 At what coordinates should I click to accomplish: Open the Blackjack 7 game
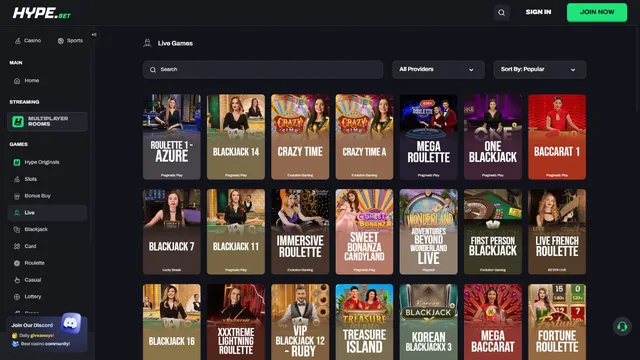[171, 231]
